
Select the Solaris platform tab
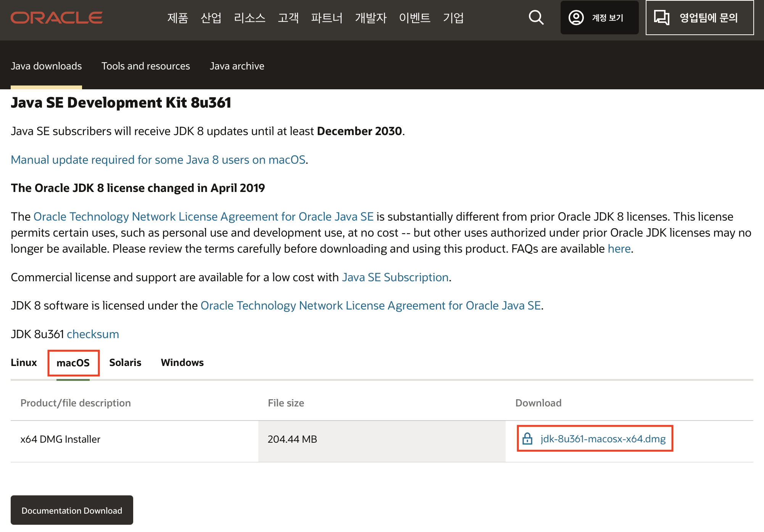click(125, 363)
